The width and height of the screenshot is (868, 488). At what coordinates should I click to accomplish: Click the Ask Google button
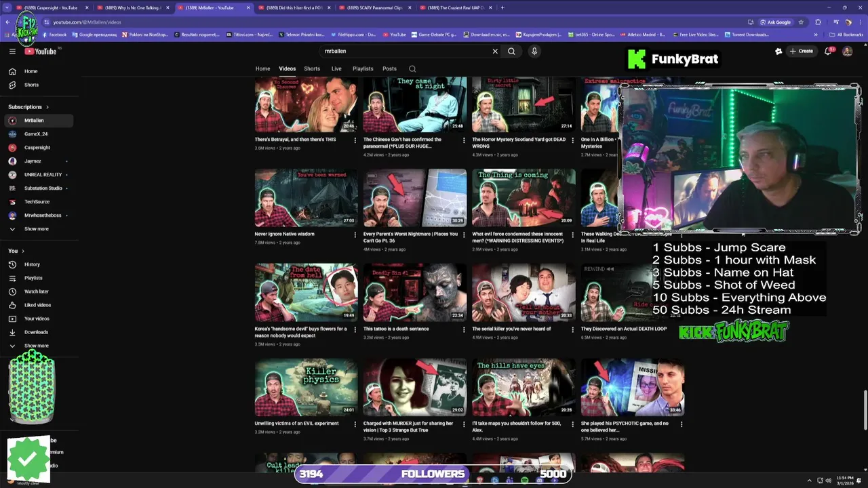[774, 22]
